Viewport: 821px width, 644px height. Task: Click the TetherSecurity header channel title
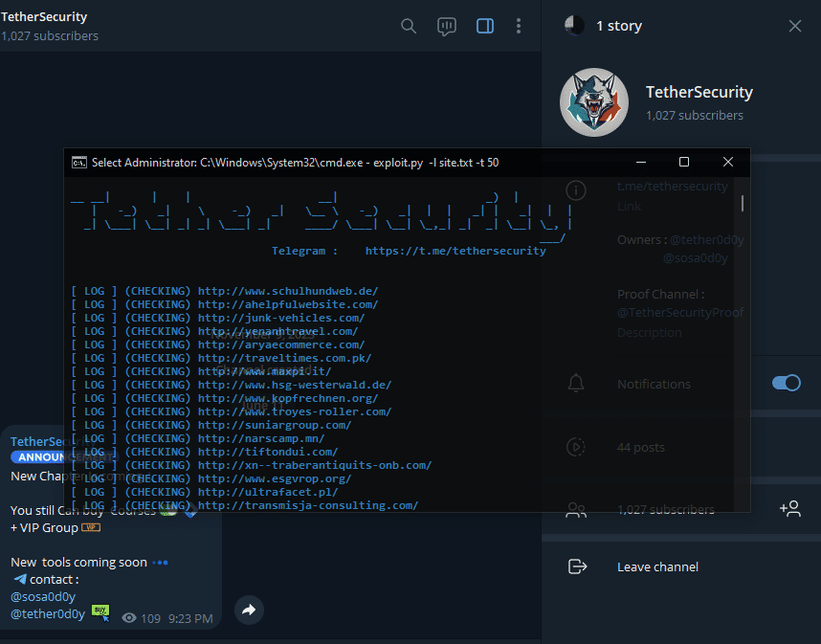coord(44,17)
